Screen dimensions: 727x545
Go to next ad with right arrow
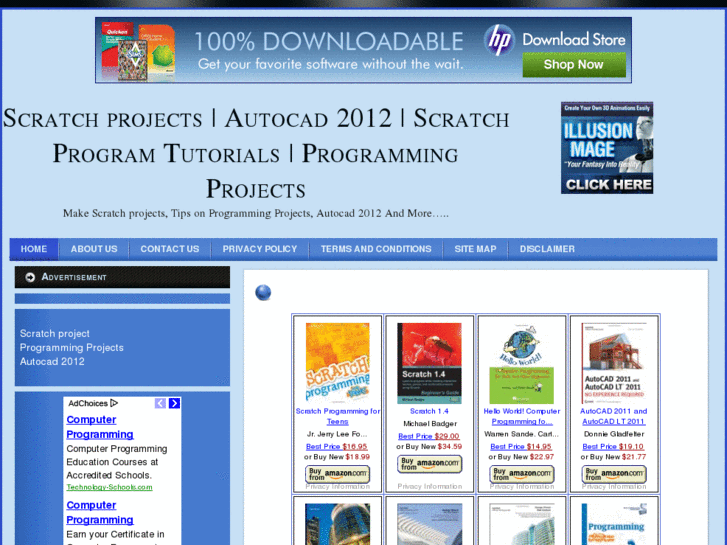point(174,403)
